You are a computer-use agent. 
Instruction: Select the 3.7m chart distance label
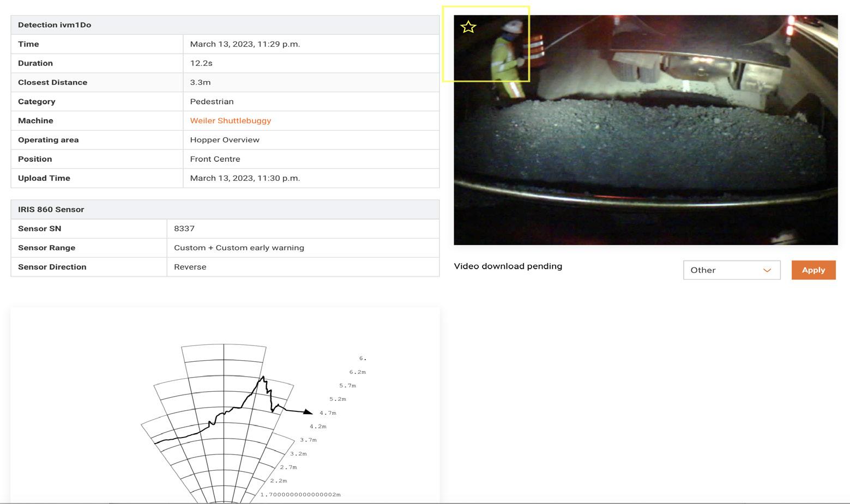[x=309, y=440]
